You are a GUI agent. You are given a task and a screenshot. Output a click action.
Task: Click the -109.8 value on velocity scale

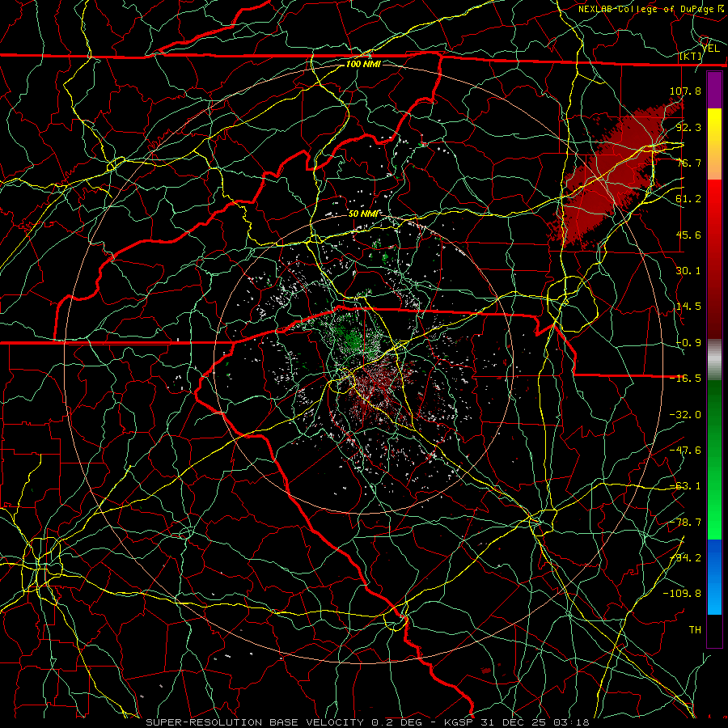682,594
